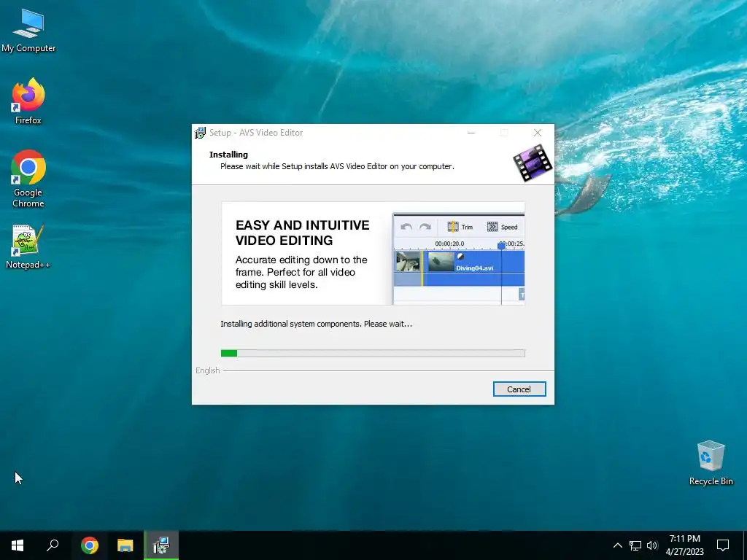Open the network status tray icon
Image resolution: width=747 pixels, height=560 pixels.
(x=635, y=545)
